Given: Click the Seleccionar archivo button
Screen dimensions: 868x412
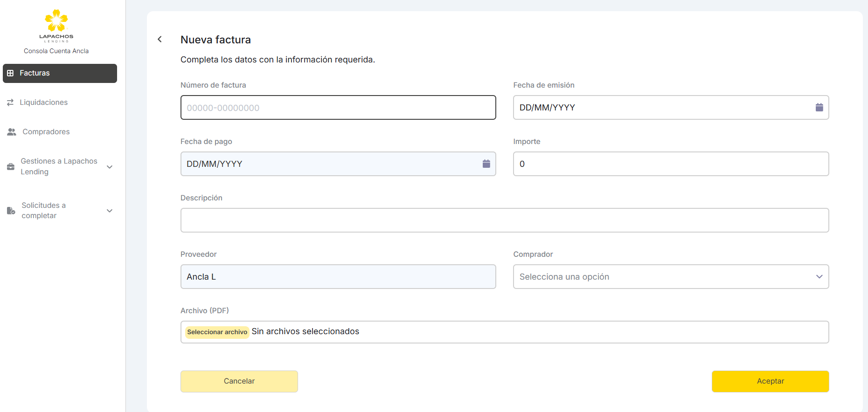Looking at the screenshot, I should click(x=217, y=332).
